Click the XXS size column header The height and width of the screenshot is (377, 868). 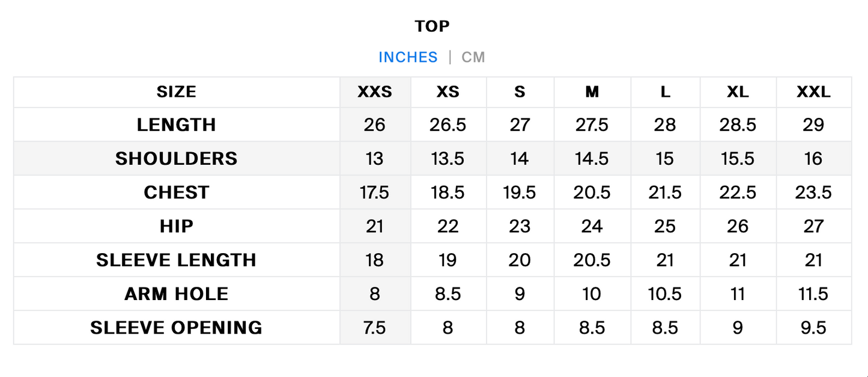click(375, 92)
